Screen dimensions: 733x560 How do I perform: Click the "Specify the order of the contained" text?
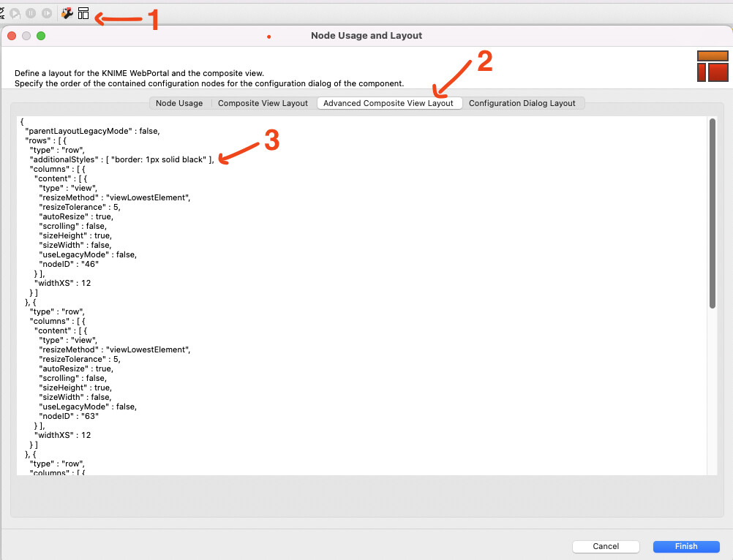click(x=209, y=83)
